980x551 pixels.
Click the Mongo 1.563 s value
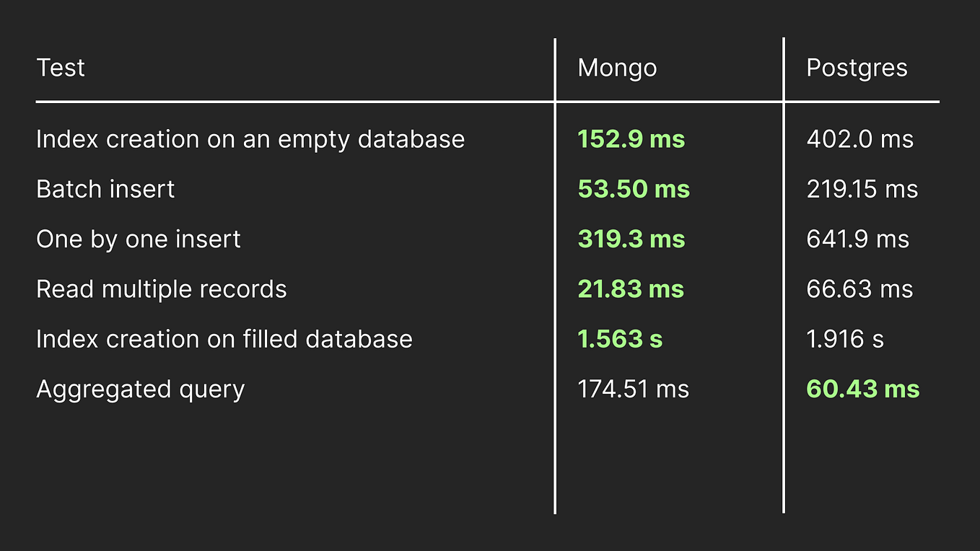point(620,339)
